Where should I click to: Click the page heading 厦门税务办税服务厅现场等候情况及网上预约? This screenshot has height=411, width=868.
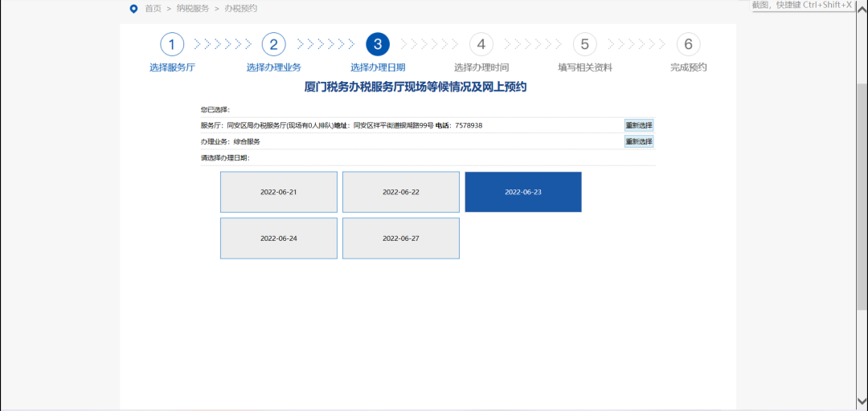click(x=416, y=87)
